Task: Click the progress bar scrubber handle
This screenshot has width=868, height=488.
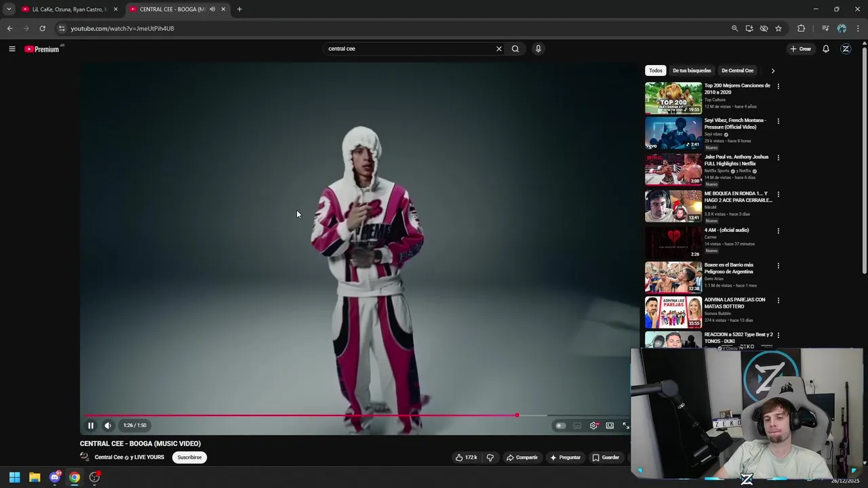Action: pos(517,415)
